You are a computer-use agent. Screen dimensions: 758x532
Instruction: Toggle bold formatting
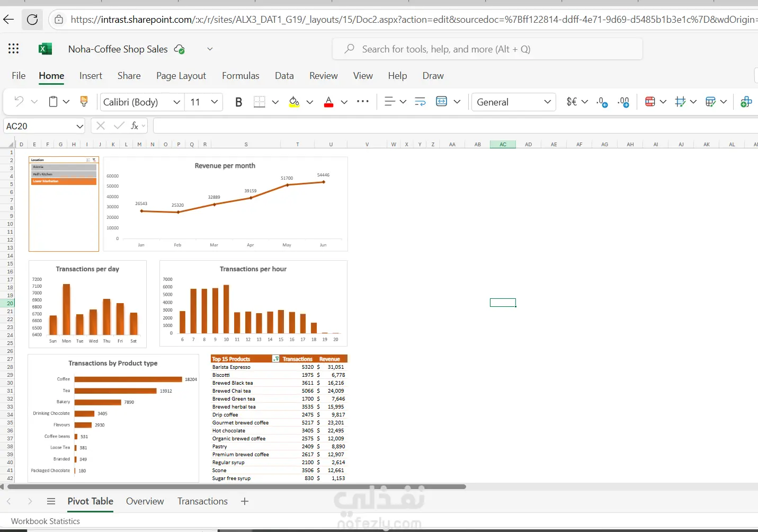coord(238,102)
